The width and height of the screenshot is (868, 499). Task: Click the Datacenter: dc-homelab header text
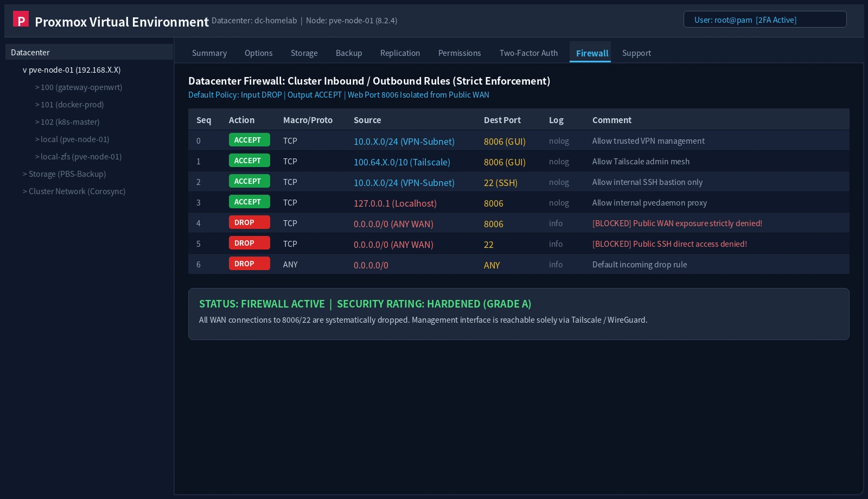coord(254,20)
